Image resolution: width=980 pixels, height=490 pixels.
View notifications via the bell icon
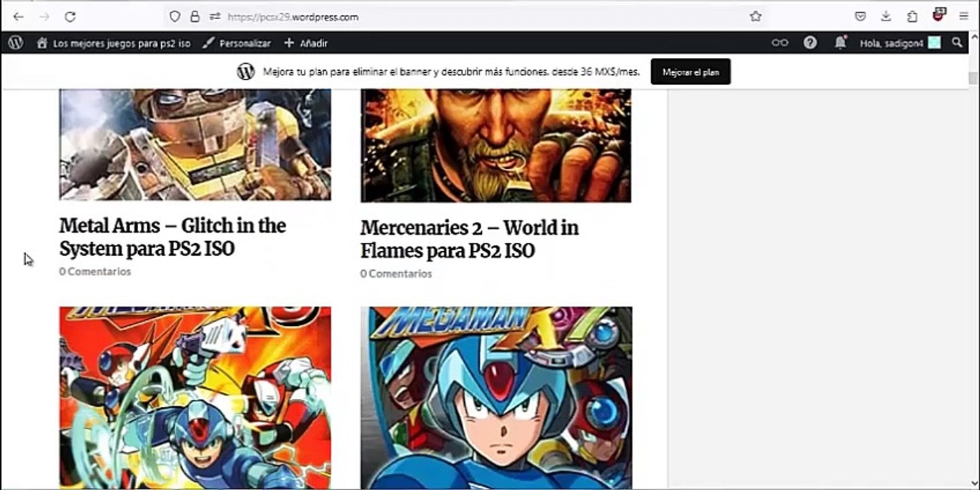[x=840, y=43]
